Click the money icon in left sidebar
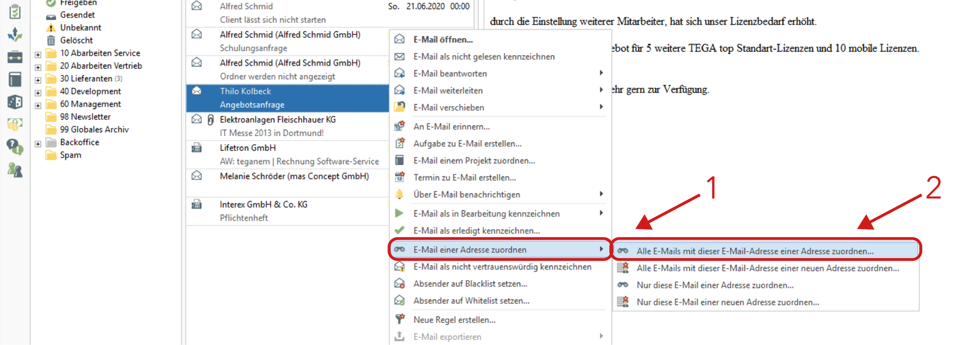980x345 pixels. click(15, 124)
